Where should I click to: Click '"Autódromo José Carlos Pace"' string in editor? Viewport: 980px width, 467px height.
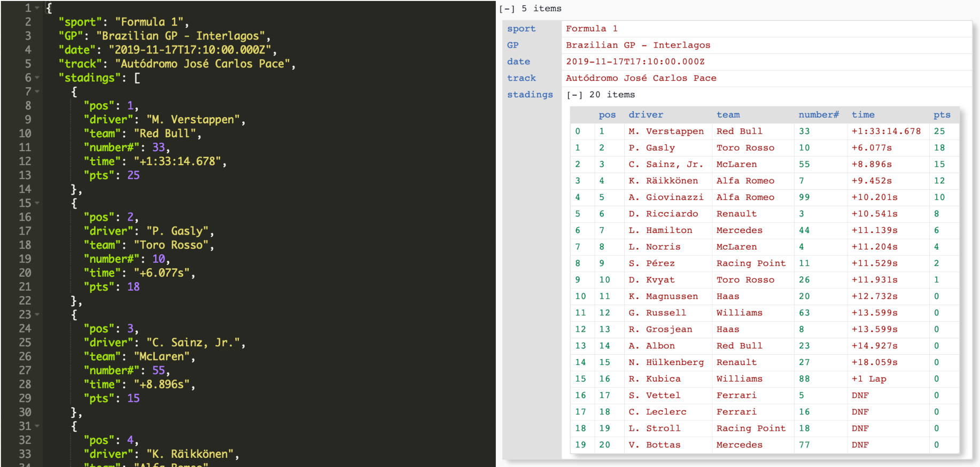point(203,64)
